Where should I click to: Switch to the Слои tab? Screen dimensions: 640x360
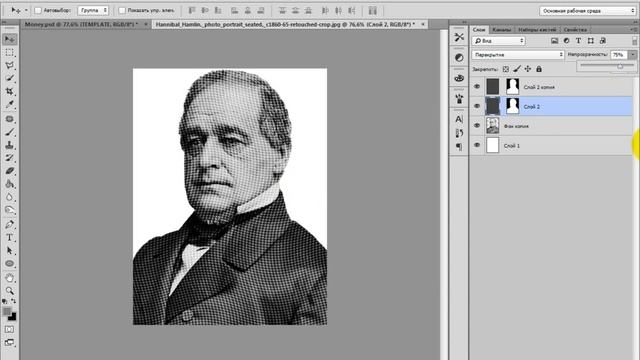479,30
